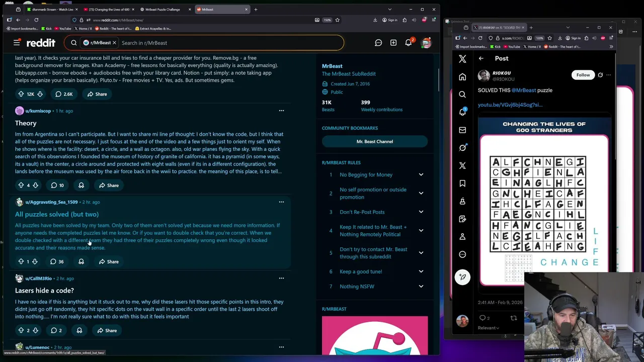Expand rule No self promotion or outside promotion
The height and width of the screenshot is (362, 644).
pos(421,193)
